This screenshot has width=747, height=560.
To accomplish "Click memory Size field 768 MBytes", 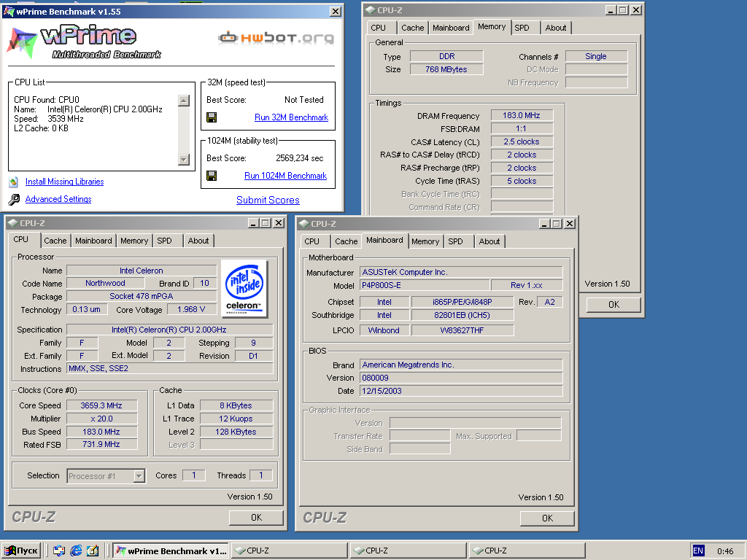I will (x=446, y=69).
